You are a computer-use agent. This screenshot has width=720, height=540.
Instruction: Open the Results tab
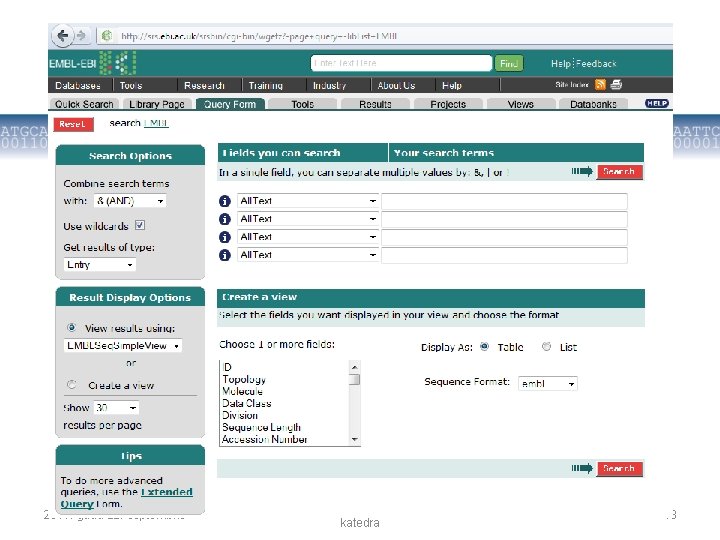375,104
